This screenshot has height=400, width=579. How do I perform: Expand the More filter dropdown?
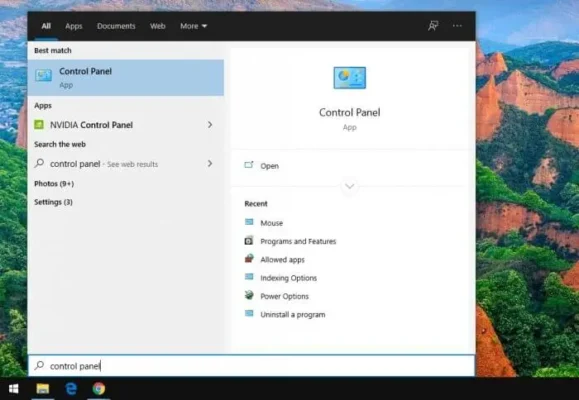click(x=193, y=26)
